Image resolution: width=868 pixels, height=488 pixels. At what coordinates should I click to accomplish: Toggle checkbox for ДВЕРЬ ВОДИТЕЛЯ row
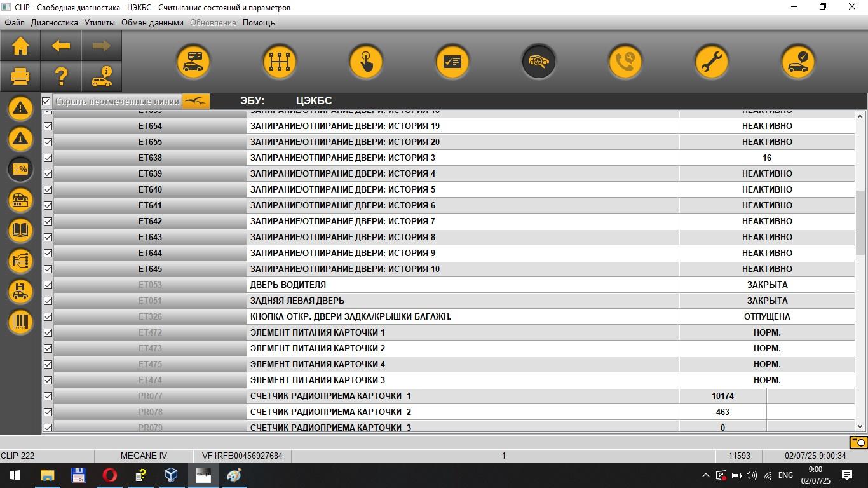tap(48, 285)
